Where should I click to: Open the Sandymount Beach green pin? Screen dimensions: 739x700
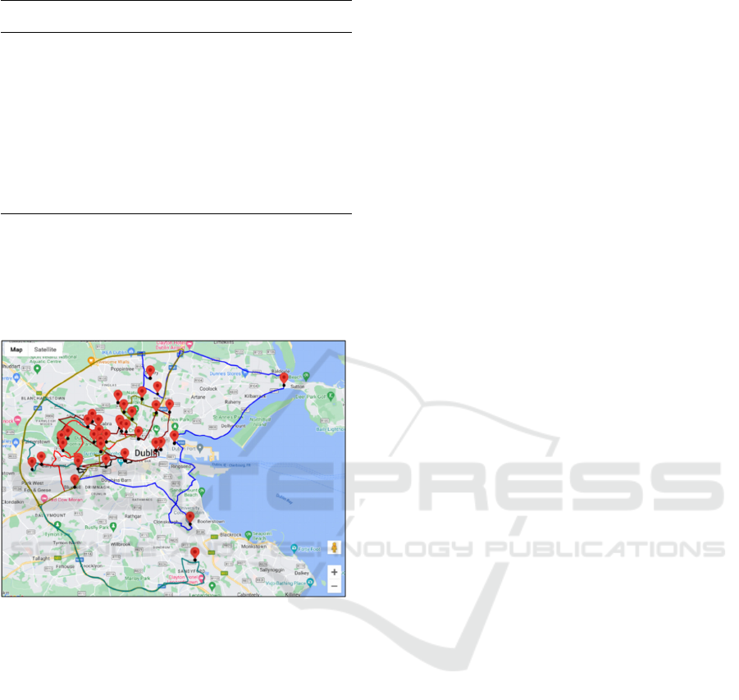point(203,492)
